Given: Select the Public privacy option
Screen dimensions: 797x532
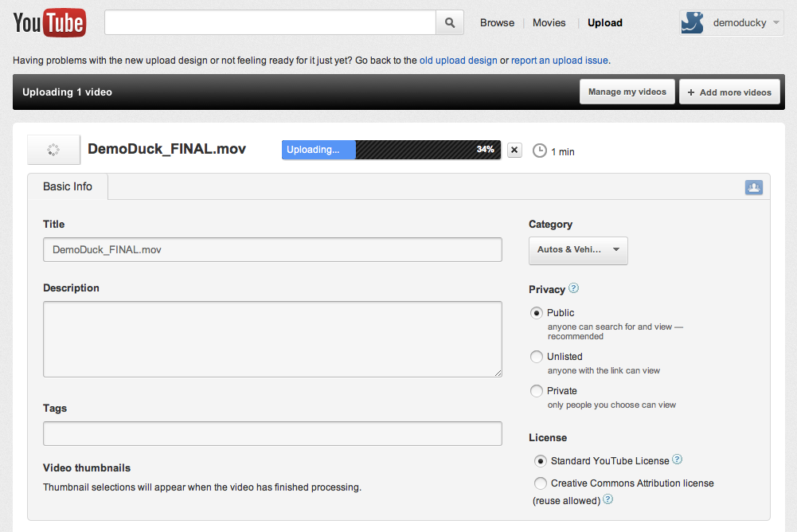Looking at the screenshot, I should click(x=537, y=313).
